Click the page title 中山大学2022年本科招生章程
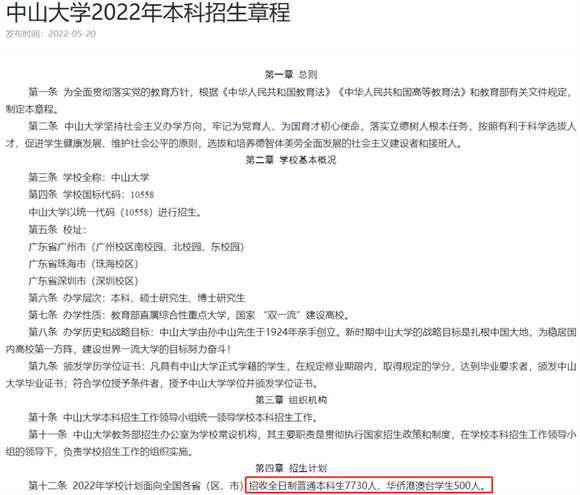 coord(148,12)
